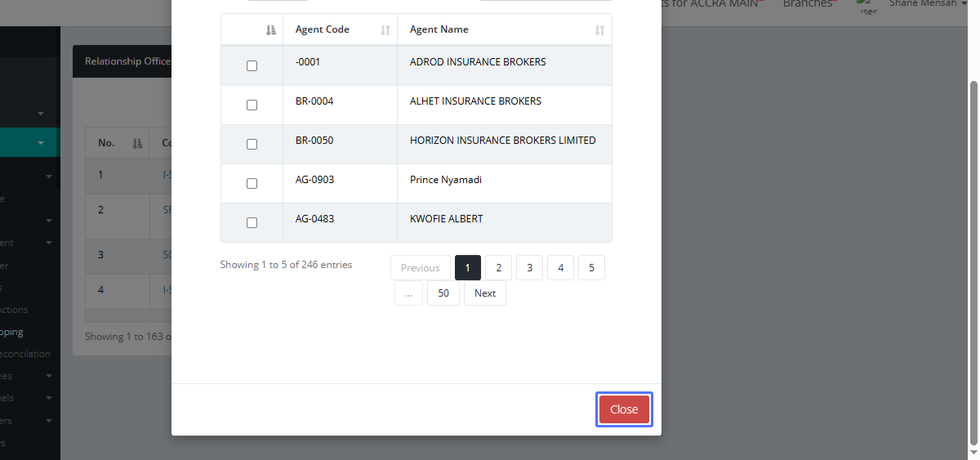Screen dimensions: 980x460
Task: Click the Agent Name column sort icon
Action: coord(599,30)
